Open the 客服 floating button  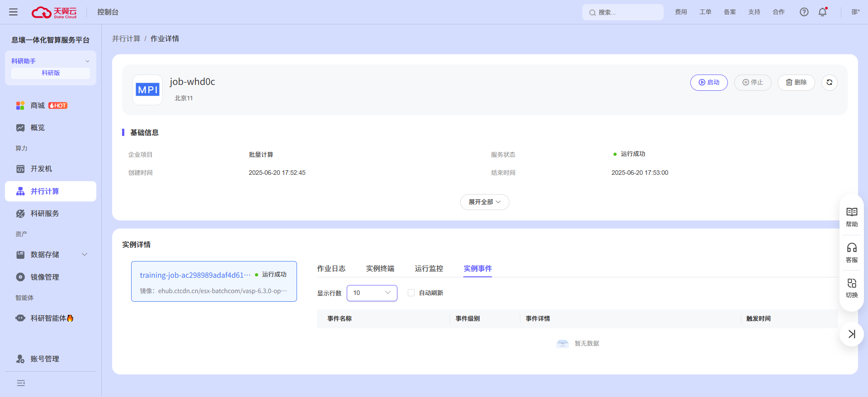(x=852, y=253)
